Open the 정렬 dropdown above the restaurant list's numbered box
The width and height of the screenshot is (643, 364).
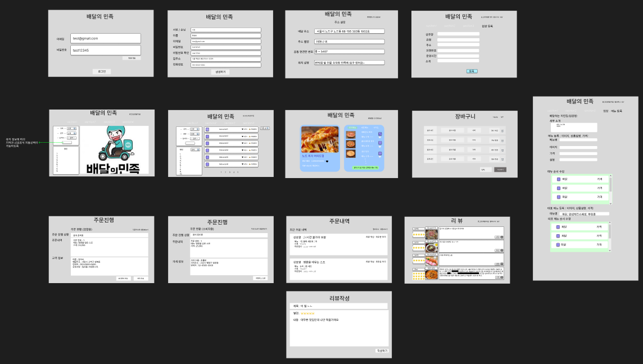click(196, 150)
